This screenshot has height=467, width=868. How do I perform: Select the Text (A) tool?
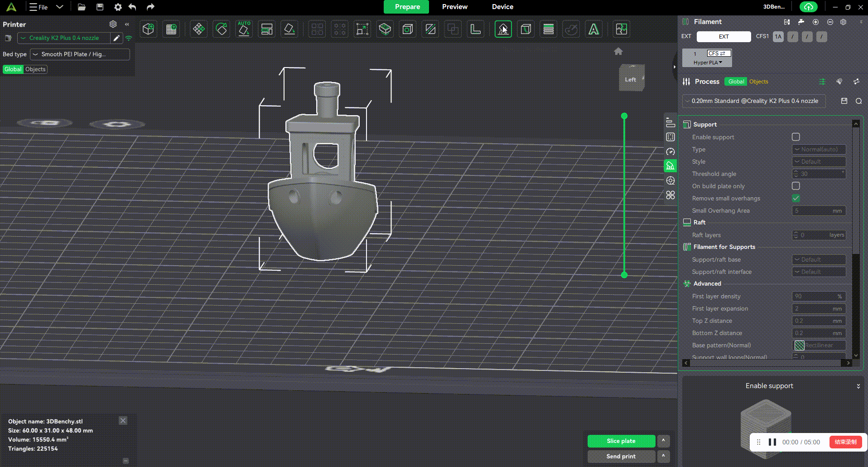(593, 29)
